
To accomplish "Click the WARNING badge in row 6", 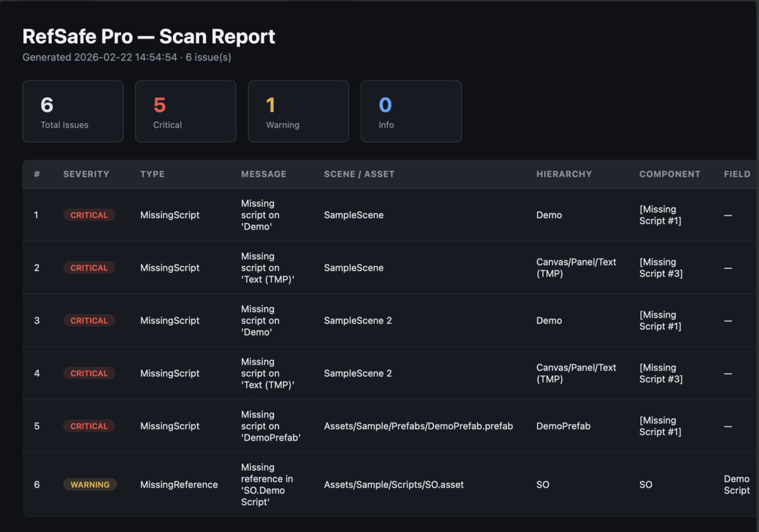I will click(x=90, y=485).
